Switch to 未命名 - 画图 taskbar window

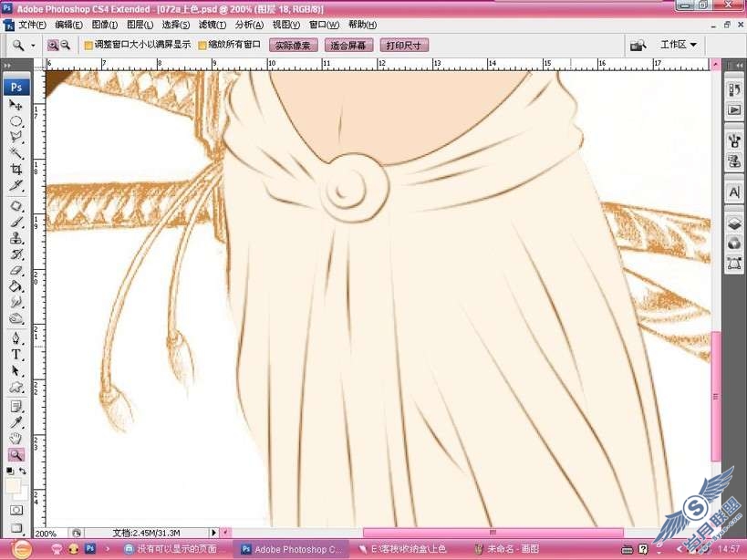point(507,549)
